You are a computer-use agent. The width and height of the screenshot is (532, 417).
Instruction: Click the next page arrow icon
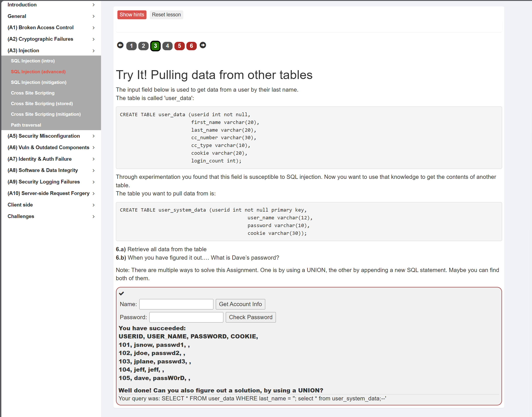(203, 45)
